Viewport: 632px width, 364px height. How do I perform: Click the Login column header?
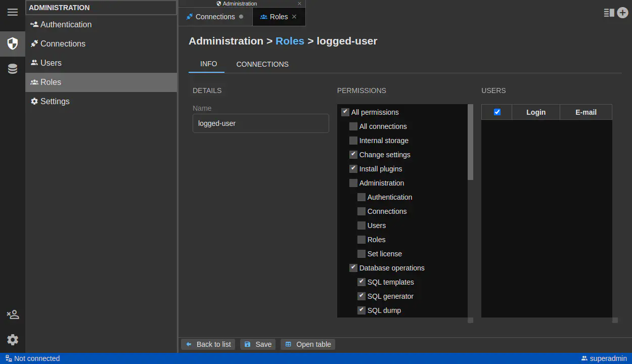point(536,112)
